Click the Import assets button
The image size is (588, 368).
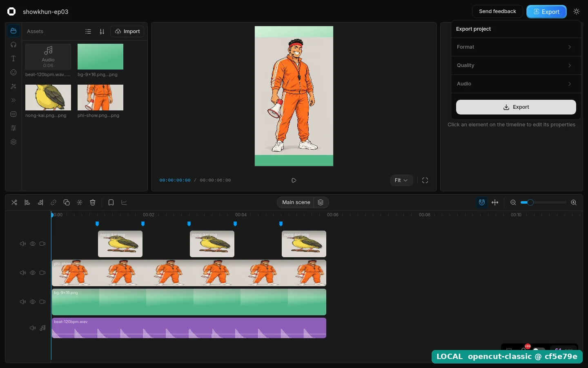(127, 31)
